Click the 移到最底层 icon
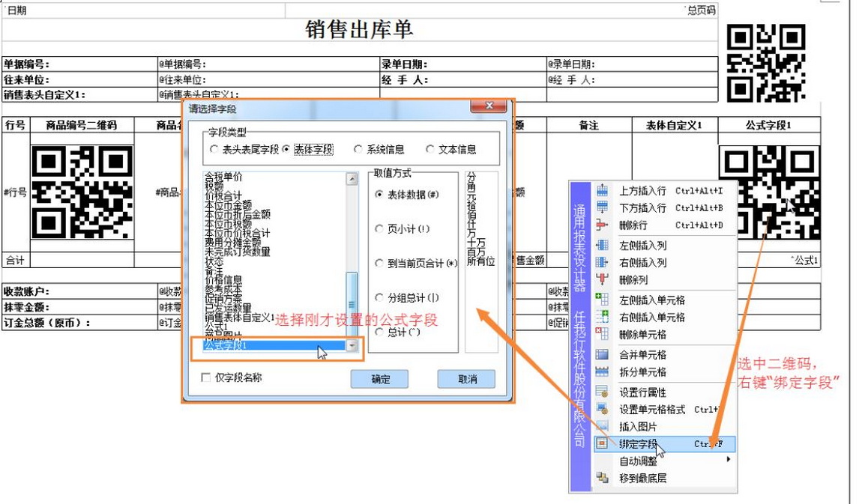868x504 pixels. tap(602, 478)
